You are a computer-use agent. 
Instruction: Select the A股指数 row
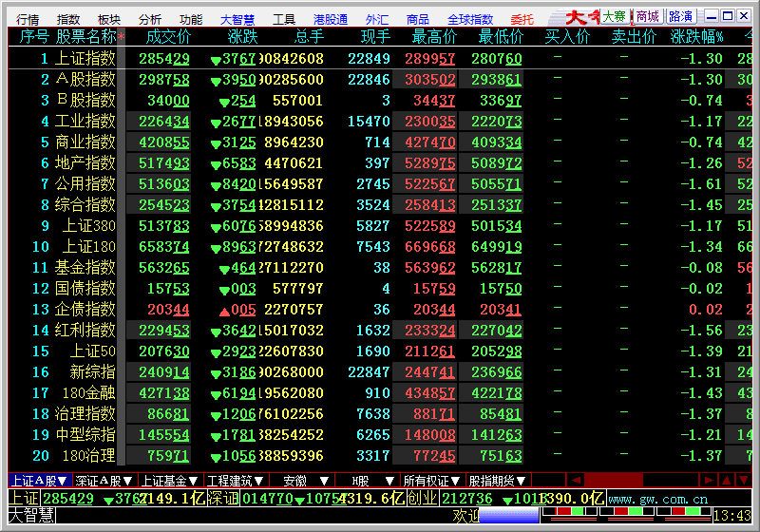tap(380, 80)
